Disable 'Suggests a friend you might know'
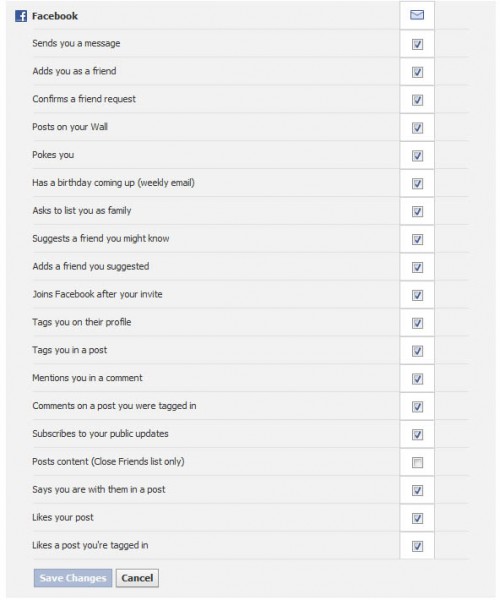500x600 pixels. click(x=417, y=240)
